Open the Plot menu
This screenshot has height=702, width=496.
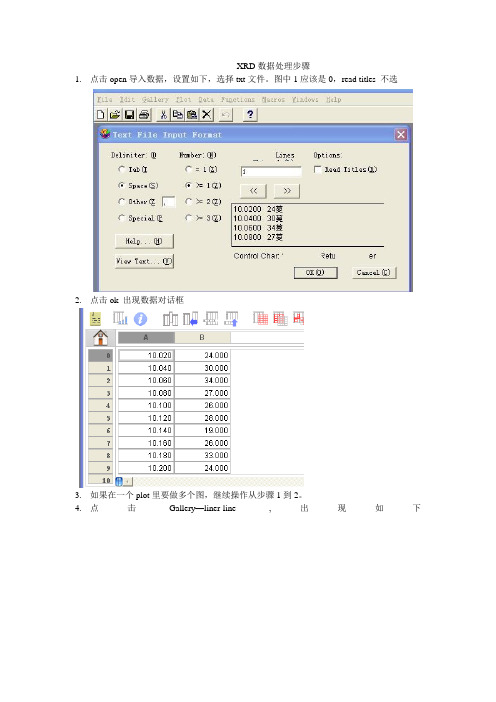click(184, 99)
